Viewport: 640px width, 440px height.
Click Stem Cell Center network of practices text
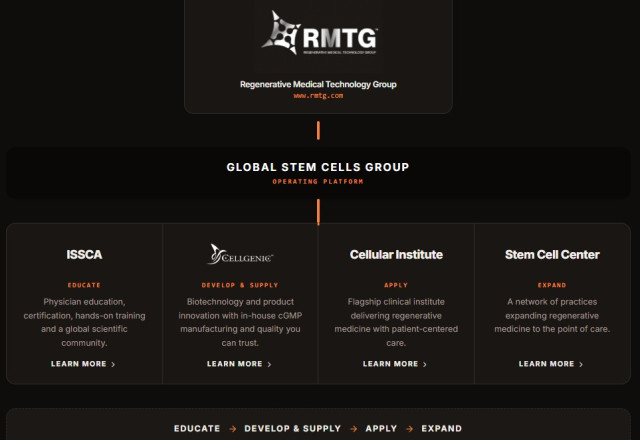click(552, 315)
